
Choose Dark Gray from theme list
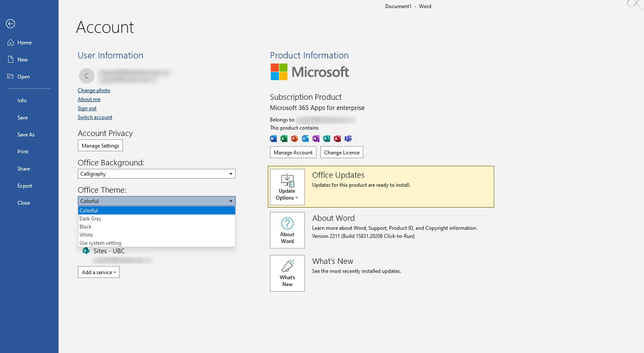click(91, 219)
